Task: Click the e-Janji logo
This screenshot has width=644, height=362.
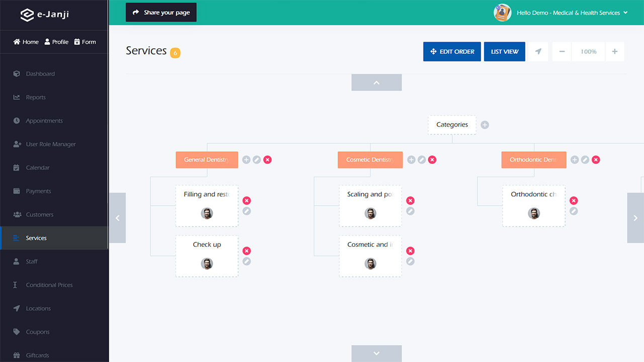Action: coord(44,15)
